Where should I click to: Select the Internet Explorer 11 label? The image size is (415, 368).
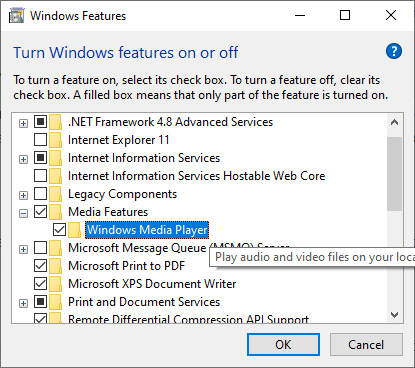tap(119, 140)
